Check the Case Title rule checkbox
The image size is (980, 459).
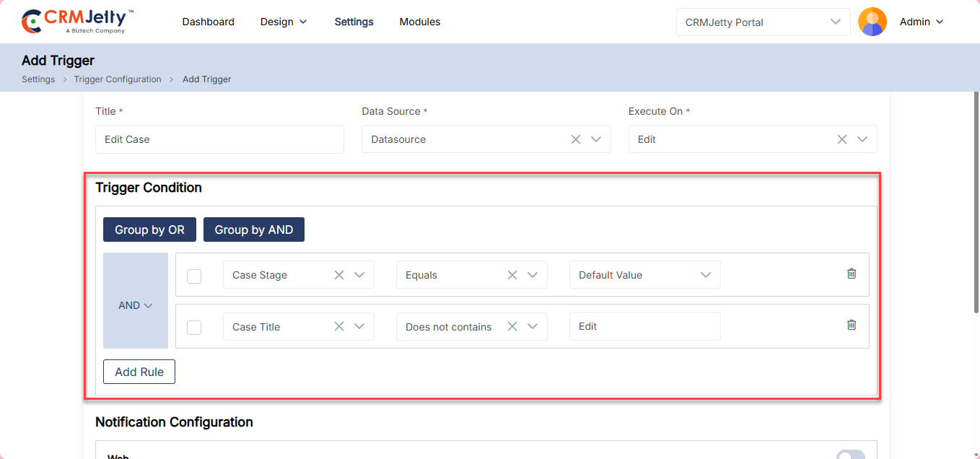coord(194,327)
